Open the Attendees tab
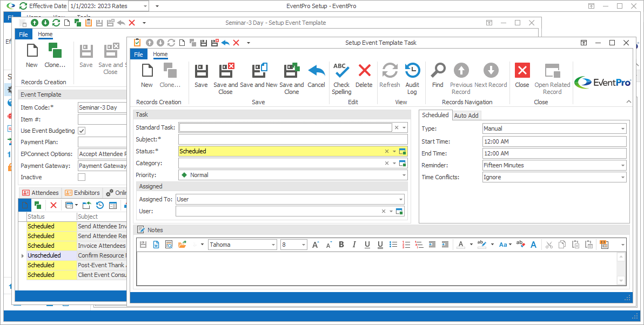Image resolution: width=644 pixels, height=325 pixels. [x=40, y=193]
